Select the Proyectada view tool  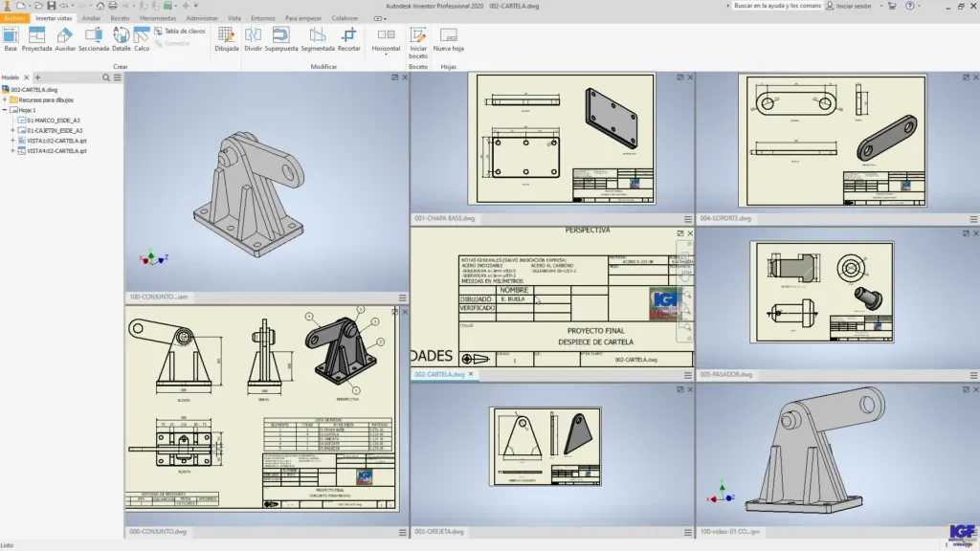pos(37,38)
